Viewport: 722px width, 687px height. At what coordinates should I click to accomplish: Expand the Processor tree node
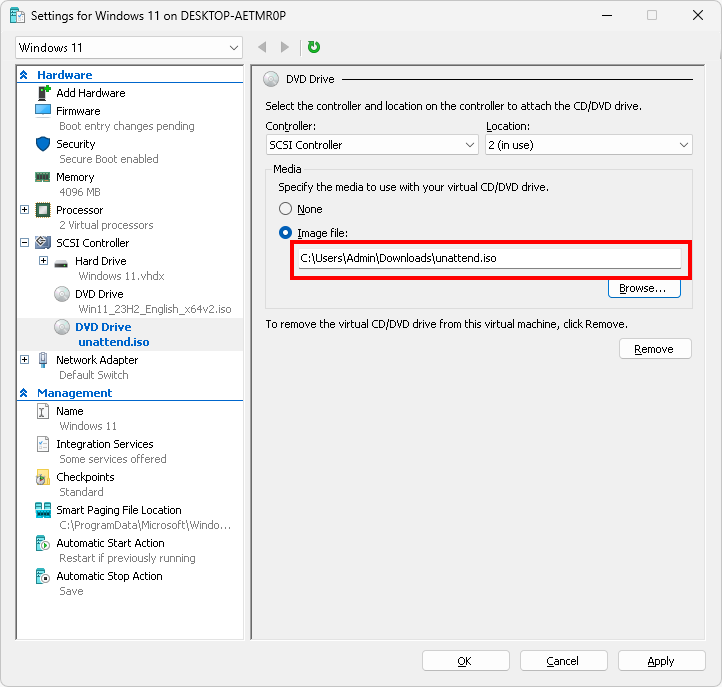24,210
